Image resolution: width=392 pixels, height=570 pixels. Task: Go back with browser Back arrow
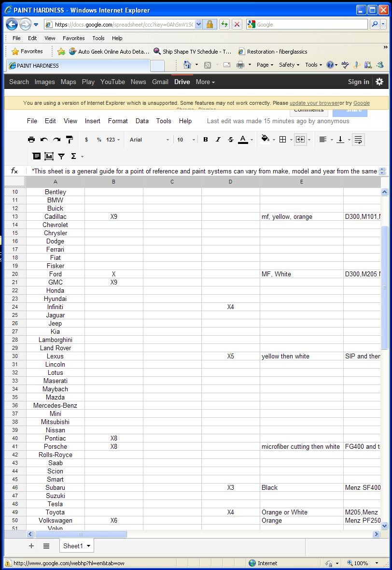click(12, 24)
